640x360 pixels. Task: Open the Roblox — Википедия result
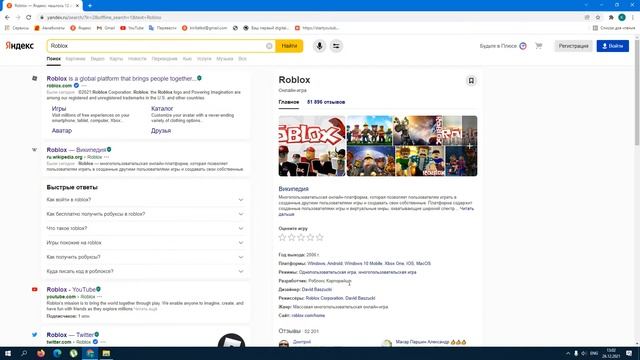coord(76,150)
